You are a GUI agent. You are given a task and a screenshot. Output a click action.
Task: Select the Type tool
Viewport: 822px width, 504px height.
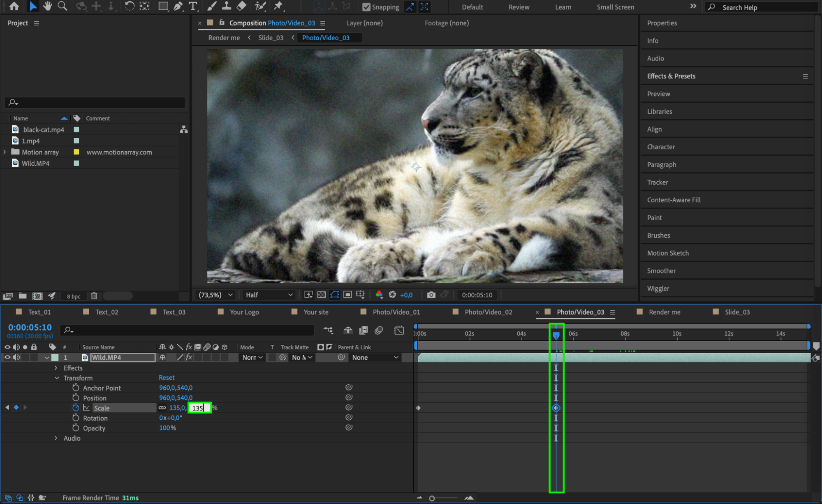pos(192,6)
